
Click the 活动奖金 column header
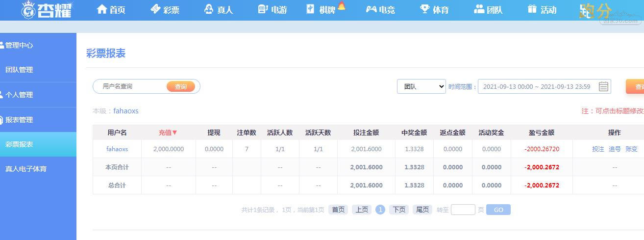pos(491,133)
